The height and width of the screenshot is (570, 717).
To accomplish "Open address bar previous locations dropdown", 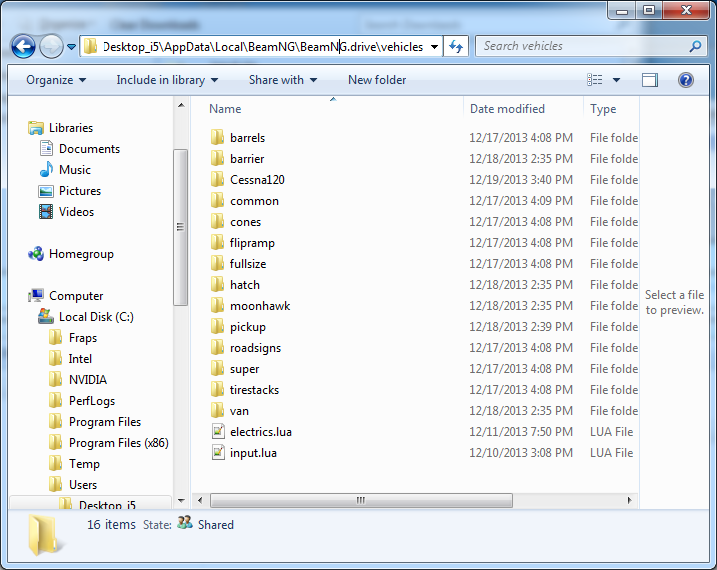I will coord(434,47).
